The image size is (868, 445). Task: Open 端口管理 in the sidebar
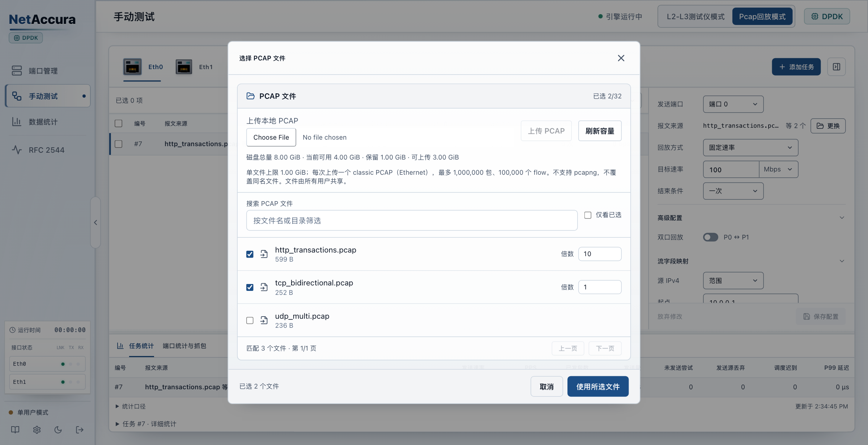pyautogui.click(x=47, y=71)
